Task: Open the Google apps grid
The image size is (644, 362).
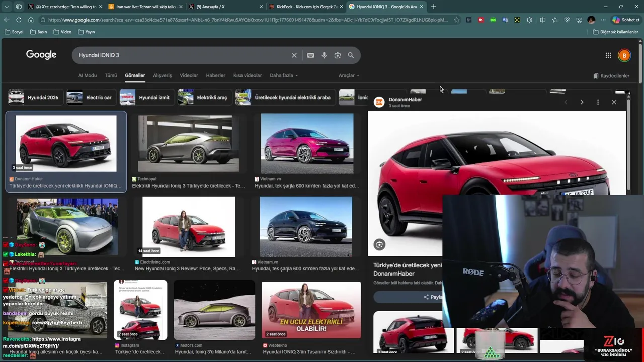Action: (608, 55)
